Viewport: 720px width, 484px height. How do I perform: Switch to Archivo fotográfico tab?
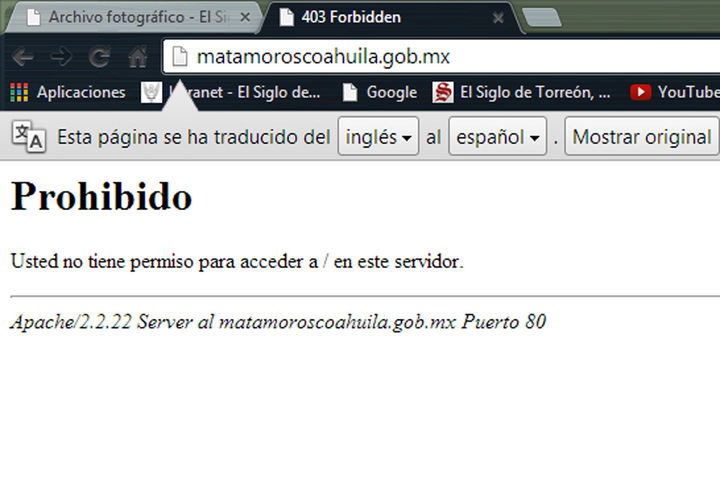(x=130, y=17)
